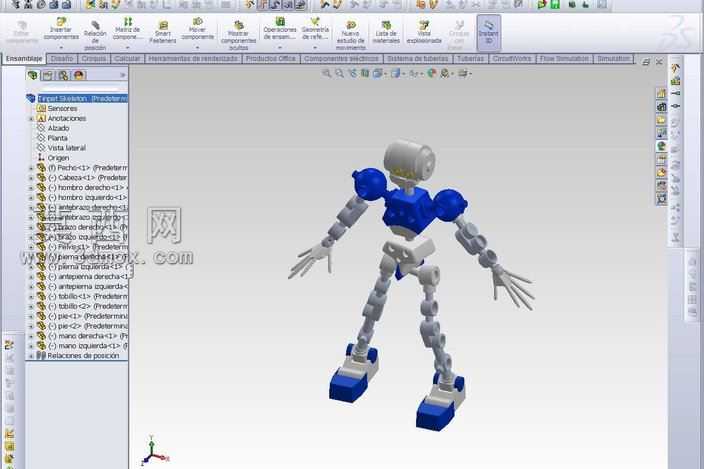Expand Relaciones de posición folder

31,356
